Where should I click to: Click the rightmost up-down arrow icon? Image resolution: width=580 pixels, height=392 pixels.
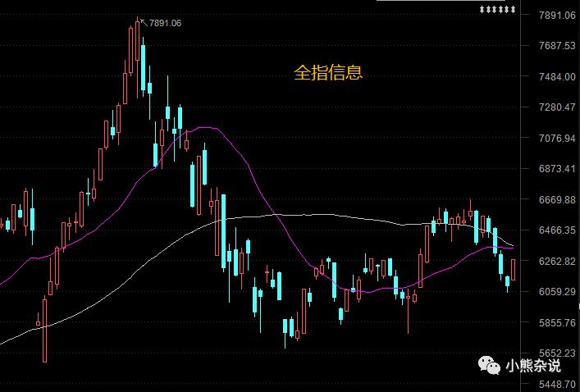click(x=513, y=9)
